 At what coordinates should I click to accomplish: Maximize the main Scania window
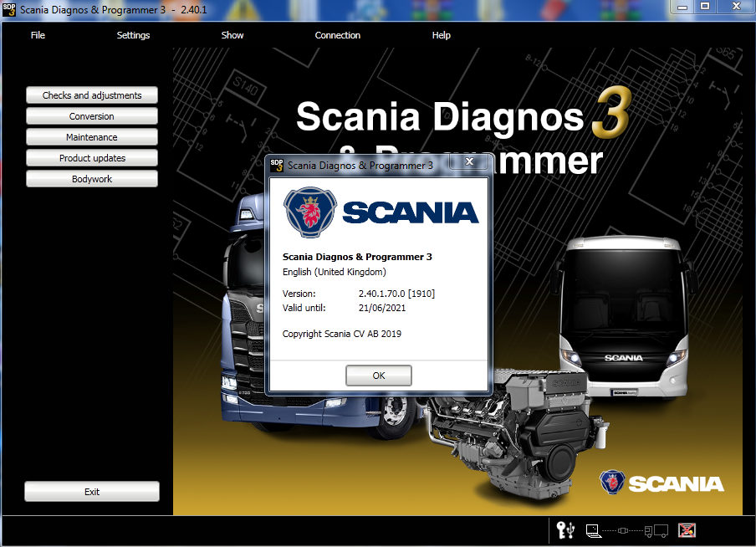click(x=705, y=7)
